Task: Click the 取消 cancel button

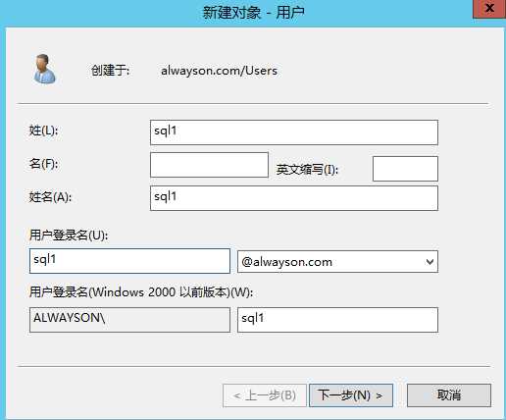Action: [x=449, y=395]
